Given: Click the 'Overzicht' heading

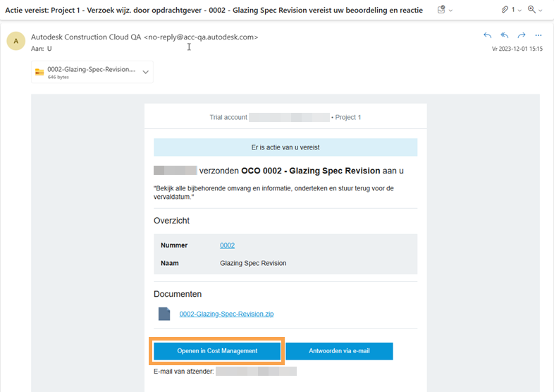Looking at the screenshot, I should click(171, 221).
